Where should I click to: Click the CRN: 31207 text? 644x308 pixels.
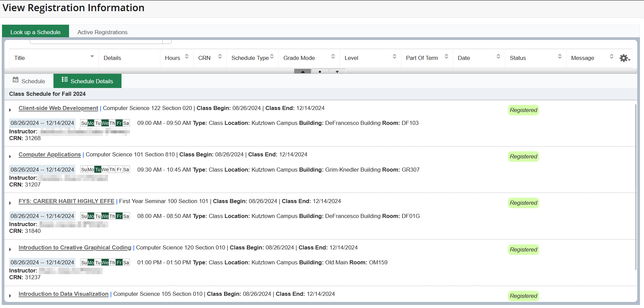coord(25,184)
